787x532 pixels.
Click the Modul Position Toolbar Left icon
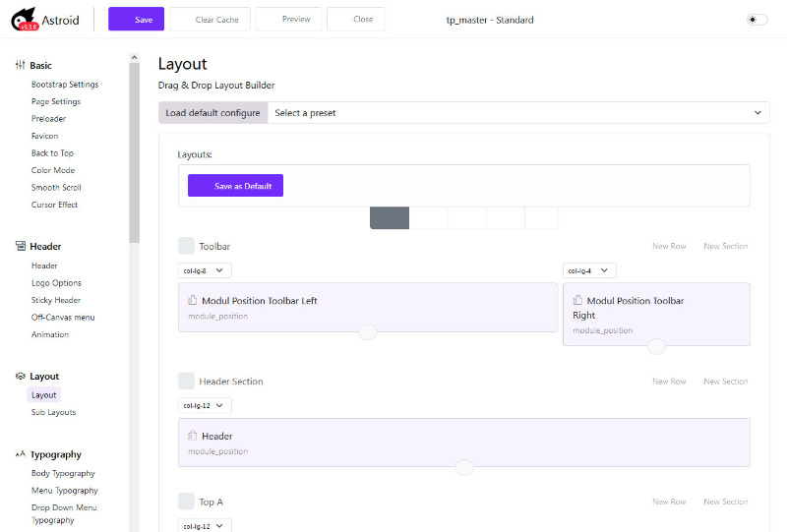193,301
